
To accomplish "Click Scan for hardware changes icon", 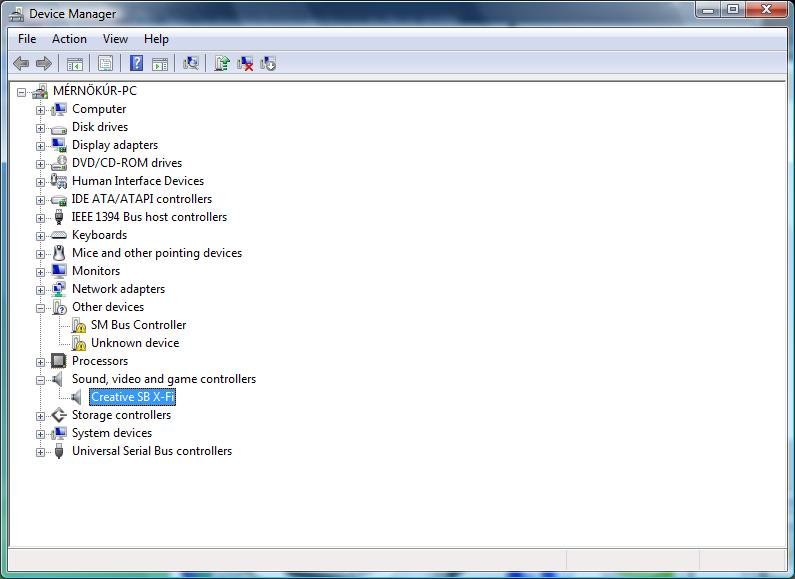I will point(191,63).
